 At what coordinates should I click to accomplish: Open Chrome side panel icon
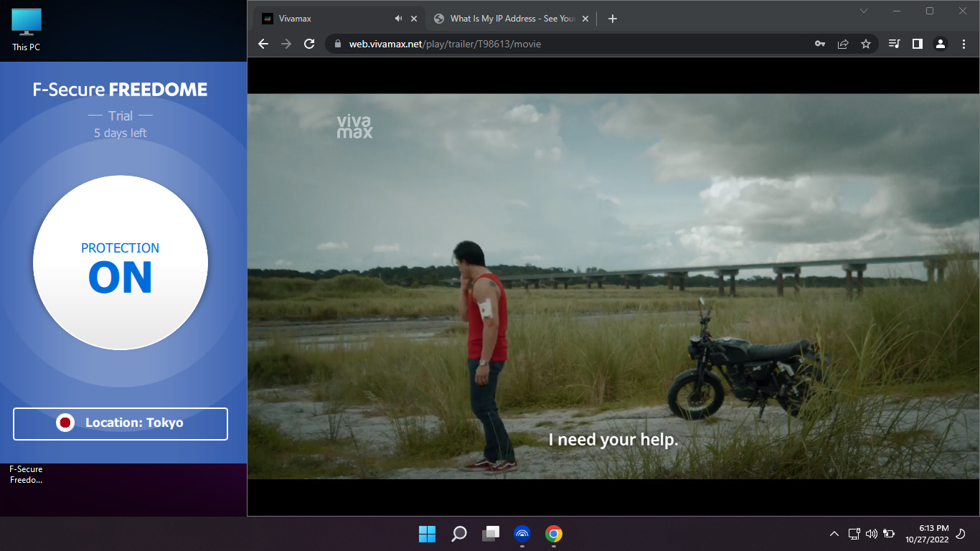917,44
